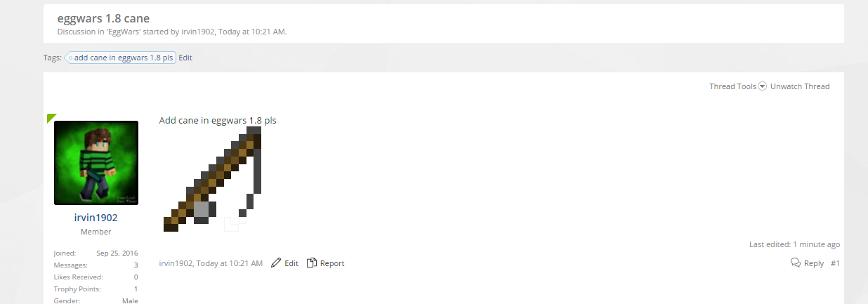Click the 'Today at 10:21 AM' post timestamp
Screen dimensions: 868x304
pos(230,263)
